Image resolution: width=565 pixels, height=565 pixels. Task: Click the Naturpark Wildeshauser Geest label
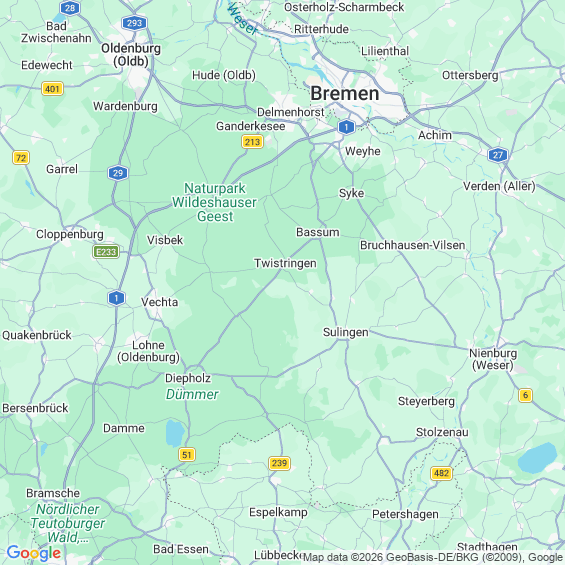coord(215,203)
